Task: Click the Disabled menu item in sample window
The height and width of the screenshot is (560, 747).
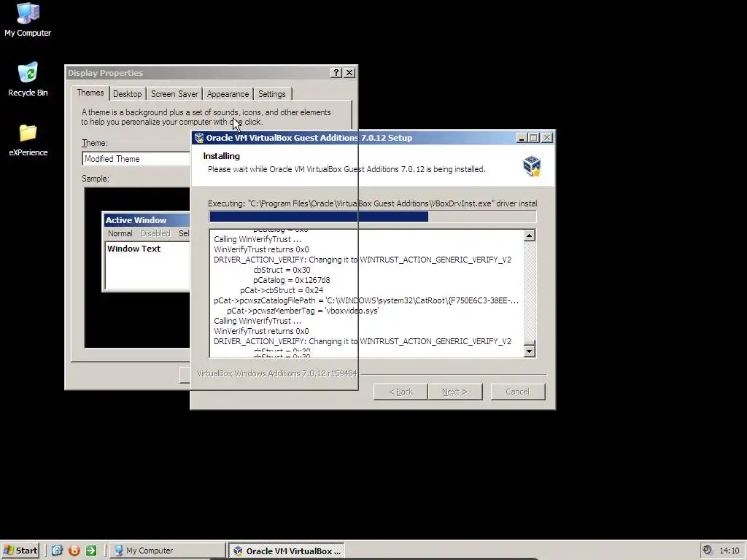Action: pyautogui.click(x=155, y=233)
